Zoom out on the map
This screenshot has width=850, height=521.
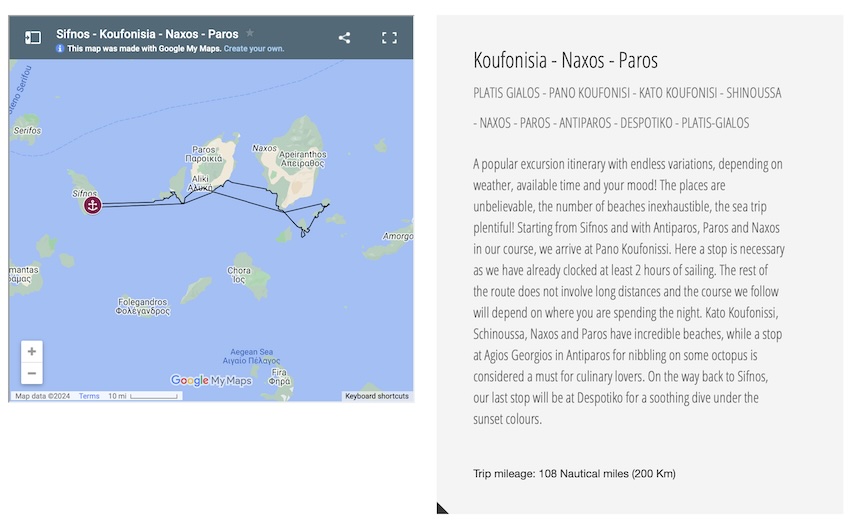32,373
